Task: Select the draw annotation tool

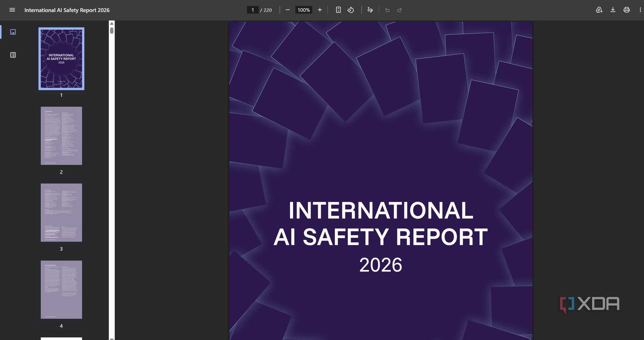Action: (370, 10)
